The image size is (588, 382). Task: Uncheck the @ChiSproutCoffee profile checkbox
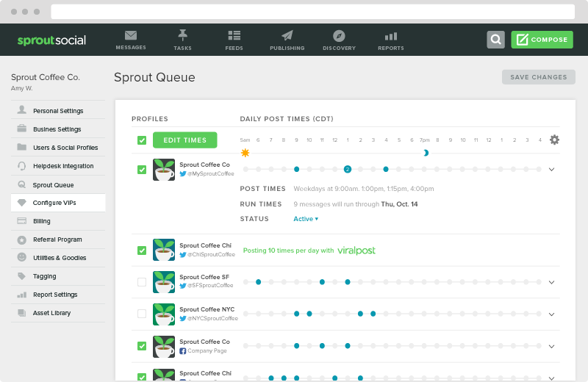pyautogui.click(x=142, y=250)
